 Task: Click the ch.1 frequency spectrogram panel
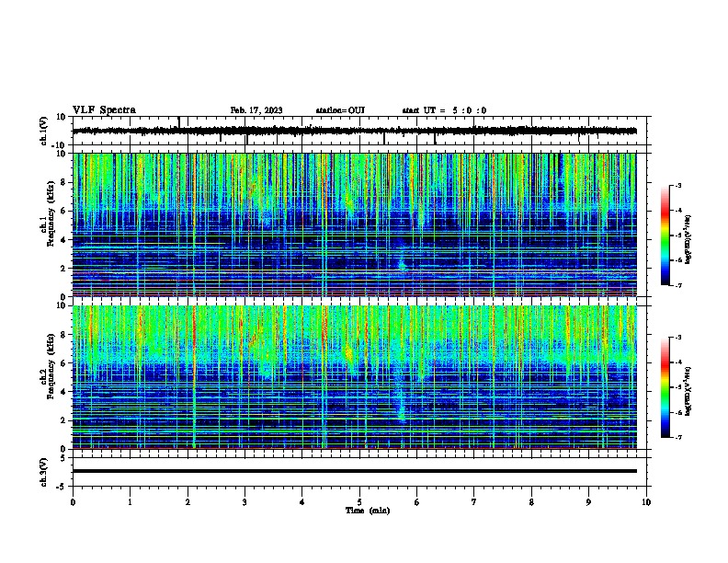(354, 224)
